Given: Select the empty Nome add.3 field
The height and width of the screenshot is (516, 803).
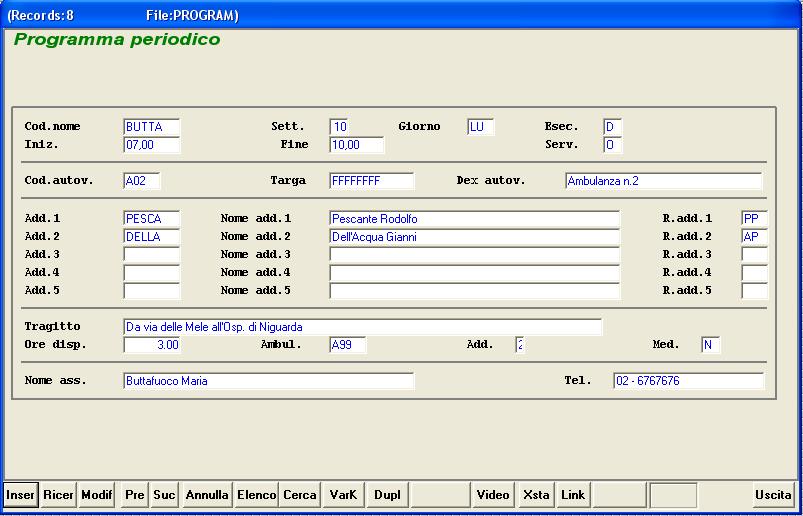Looking at the screenshot, I should coord(475,255).
